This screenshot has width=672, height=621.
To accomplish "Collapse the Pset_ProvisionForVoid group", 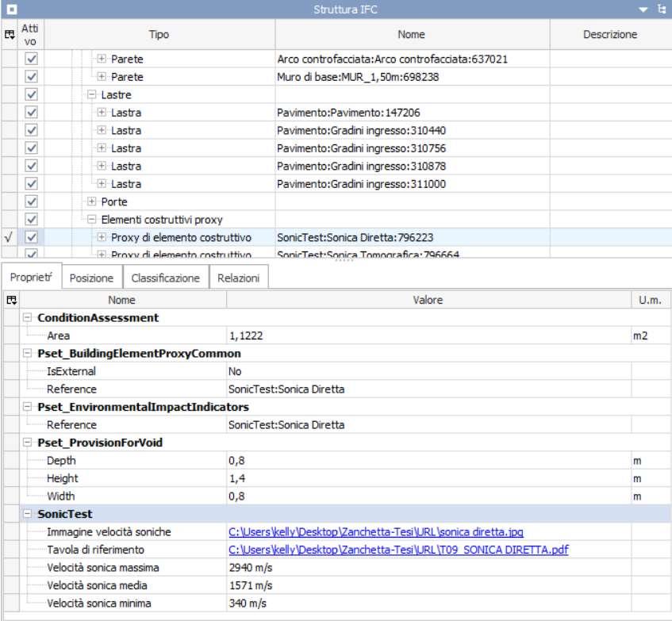I will click(x=29, y=443).
